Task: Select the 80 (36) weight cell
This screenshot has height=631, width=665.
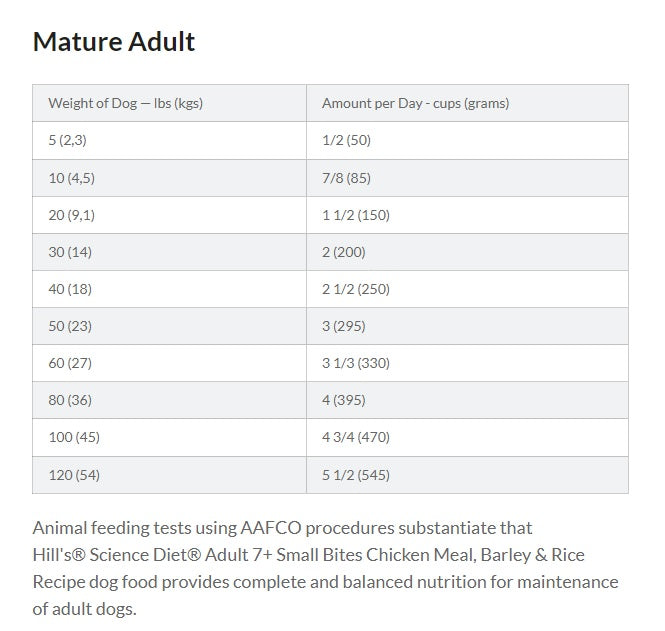Action: point(169,400)
